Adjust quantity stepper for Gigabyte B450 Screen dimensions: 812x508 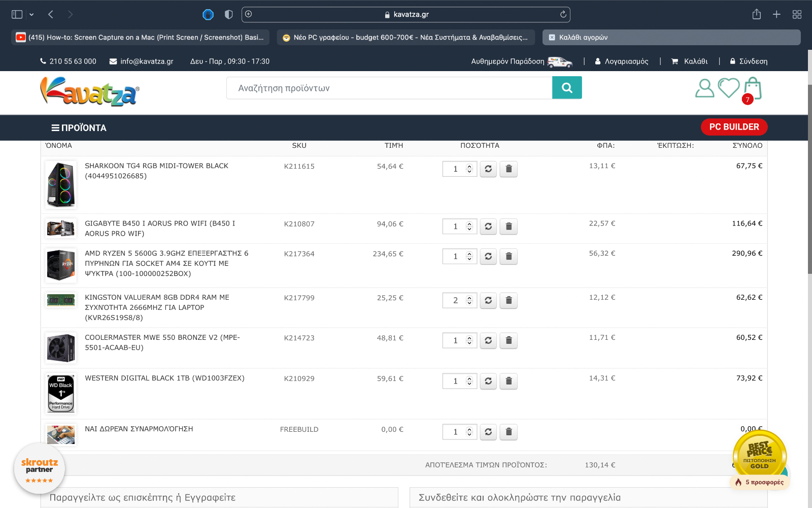click(x=469, y=226)
